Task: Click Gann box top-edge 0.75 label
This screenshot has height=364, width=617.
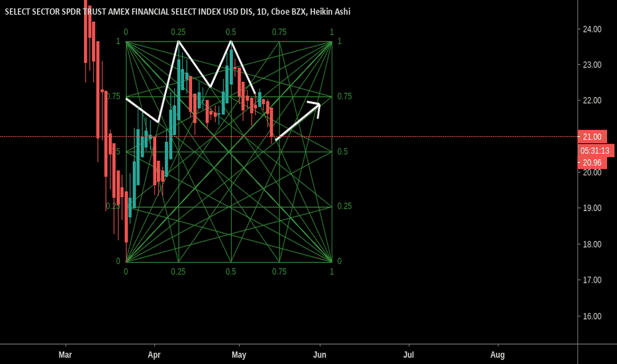Action: point(279,32)
